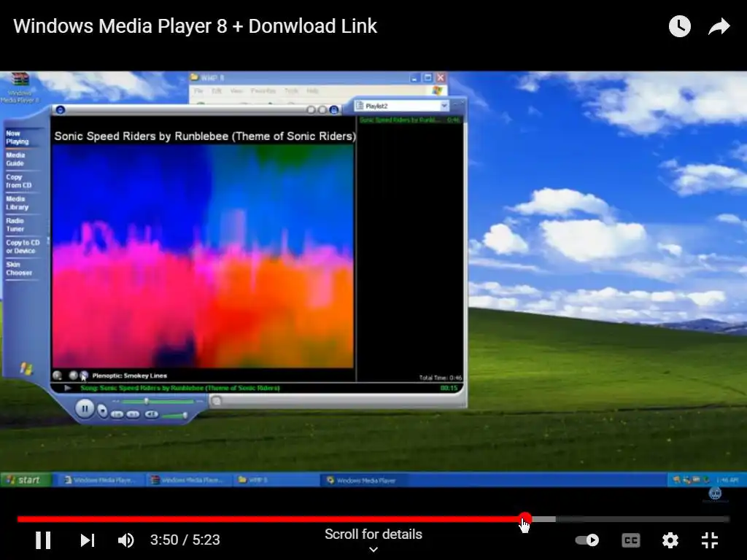Select Sonic Speed Riders playlist entry
747x560 pixels.
[410, 120]
